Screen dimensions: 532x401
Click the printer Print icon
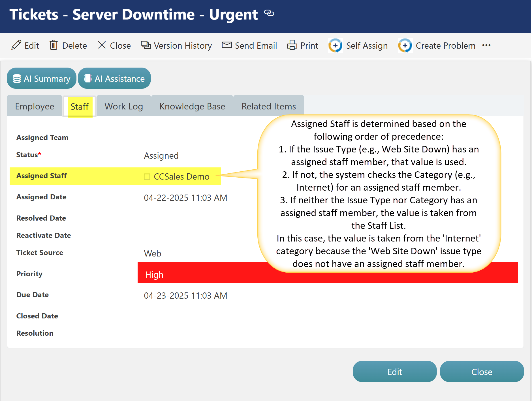coord(292,45)
